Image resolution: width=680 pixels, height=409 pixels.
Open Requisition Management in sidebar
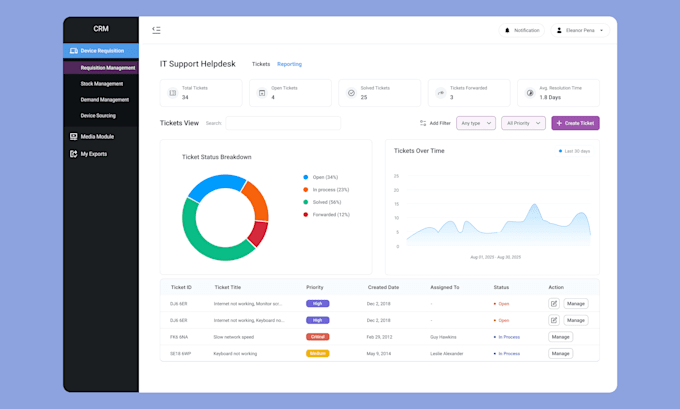(101, 68)
